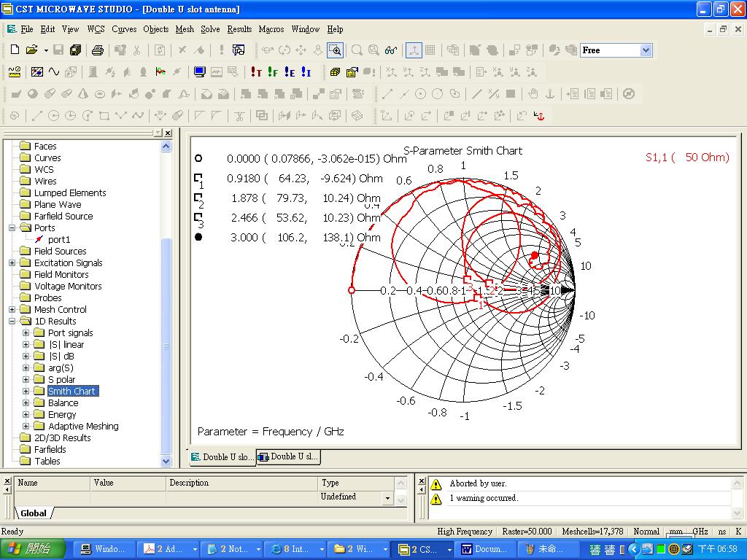The width and height of the screenshot is (747, 560).
Task: Toggle the coordinate axes display
Action: [x=414, y=50]
